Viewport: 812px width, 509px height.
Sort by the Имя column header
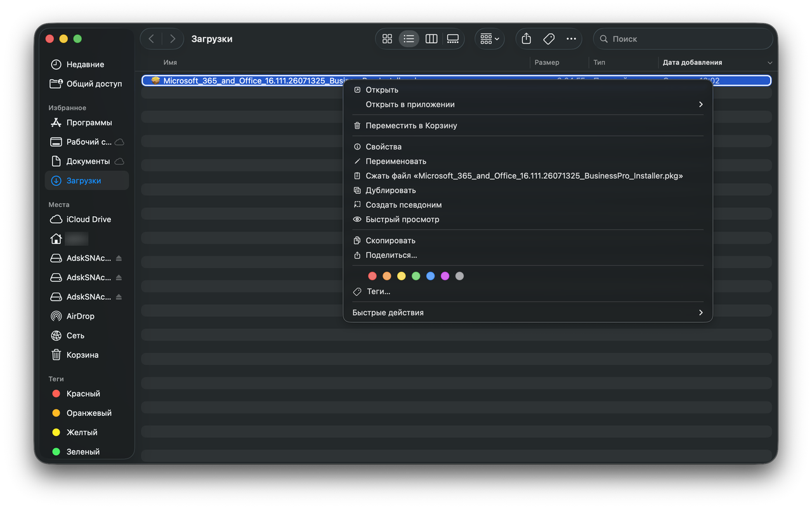click(170, 63)
